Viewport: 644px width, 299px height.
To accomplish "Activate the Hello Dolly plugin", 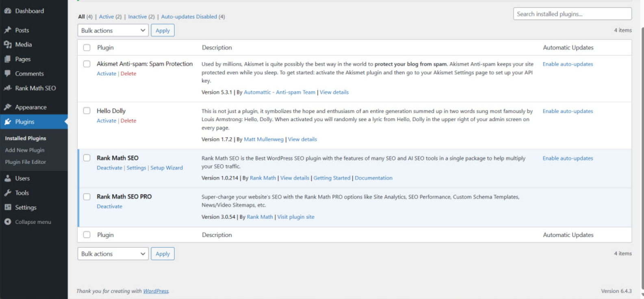I will click(x=106, y=121).
